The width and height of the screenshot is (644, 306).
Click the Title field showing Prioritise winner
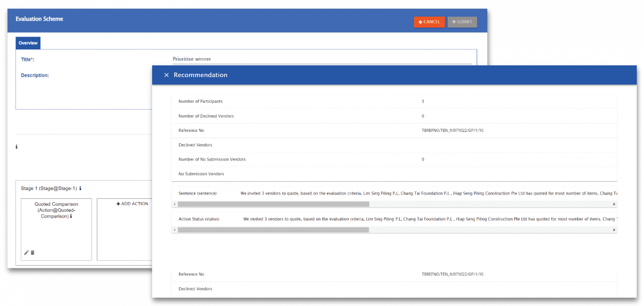(x=293, y=59)
